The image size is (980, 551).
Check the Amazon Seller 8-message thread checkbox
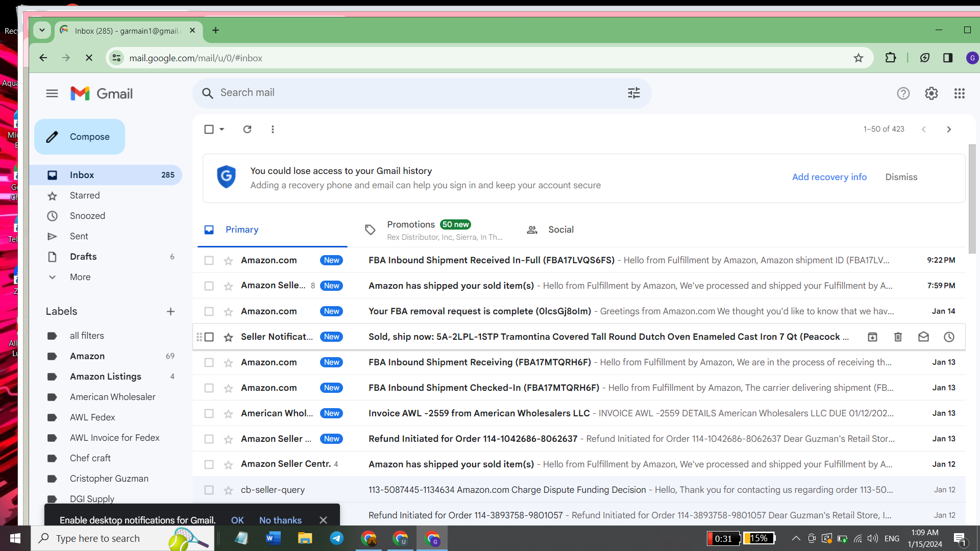(x=209, y=286)
